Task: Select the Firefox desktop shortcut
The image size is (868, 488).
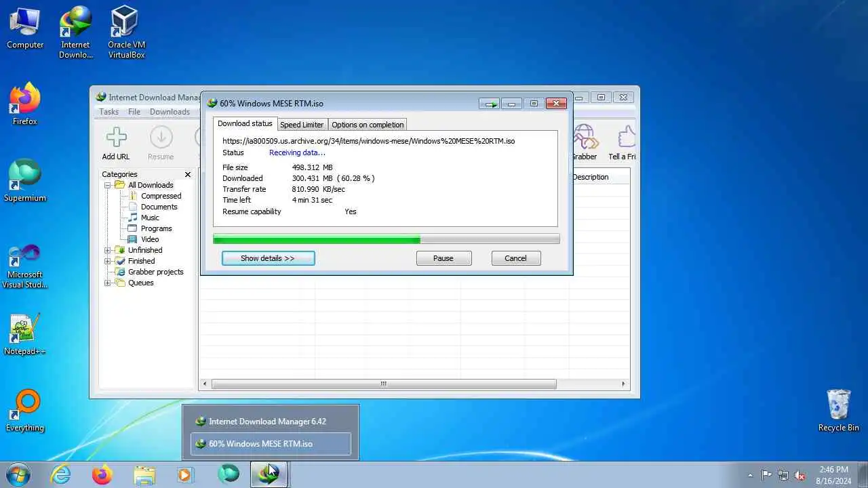Action: pyautogui.click(x=25, y=104)
